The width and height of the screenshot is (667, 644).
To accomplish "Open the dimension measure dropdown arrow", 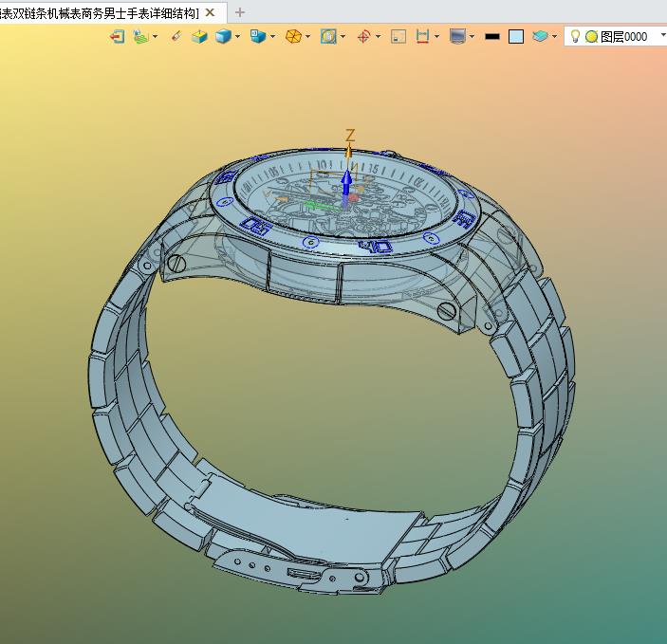I will [x=436, y=37].
